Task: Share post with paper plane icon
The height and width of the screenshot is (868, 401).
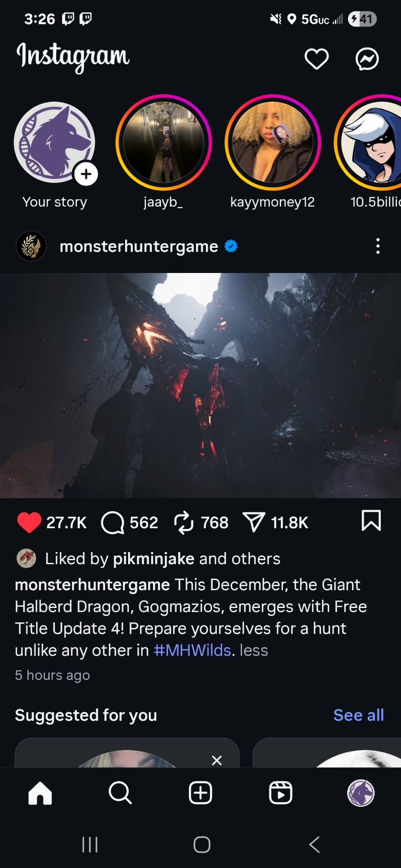Action: click(254, 522)
